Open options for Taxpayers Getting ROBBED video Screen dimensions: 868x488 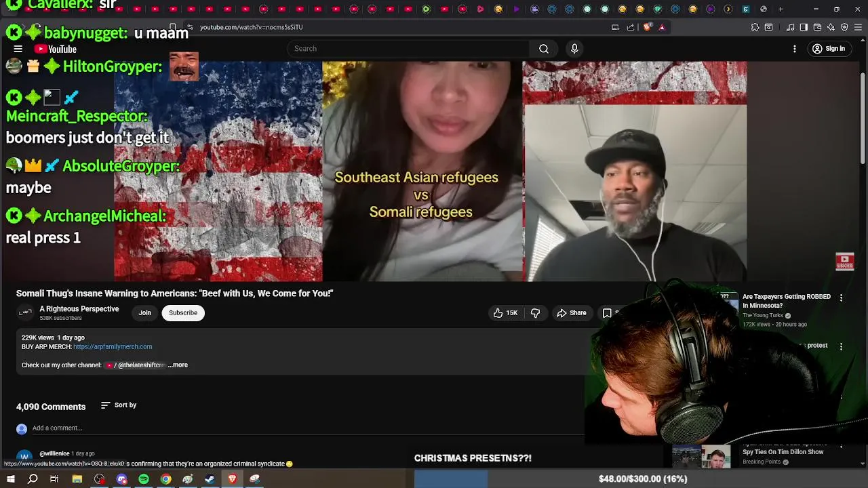[x=841, y=298]
